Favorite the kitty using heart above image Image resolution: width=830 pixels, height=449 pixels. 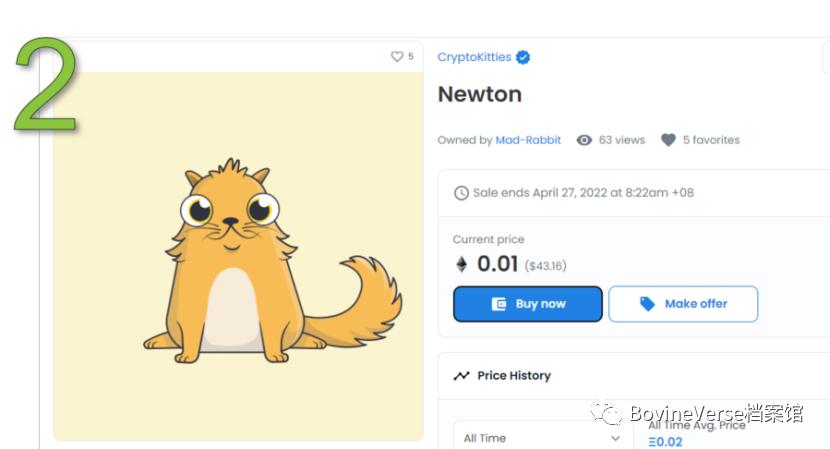[397, 57]
